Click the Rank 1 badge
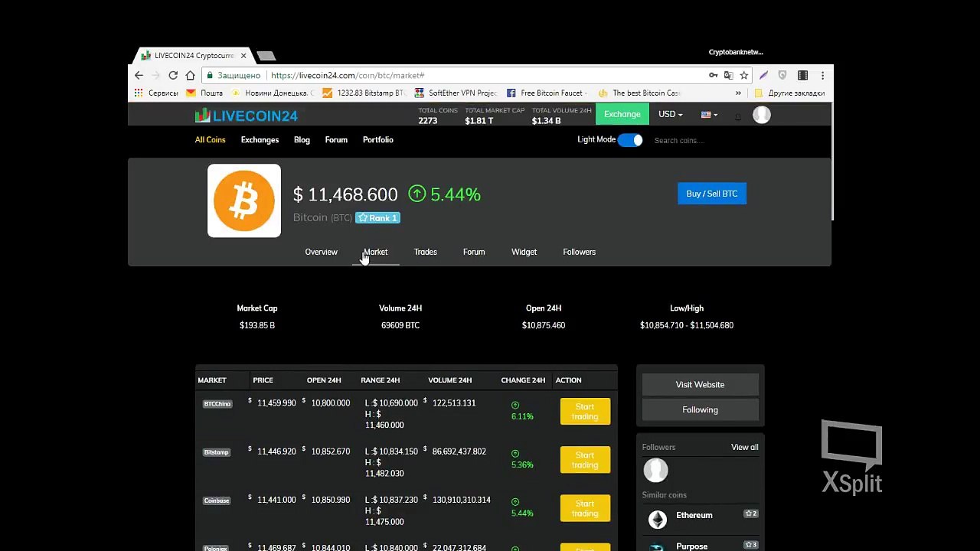The width and height of the screenshot is (980, 551). pos(377,218)
